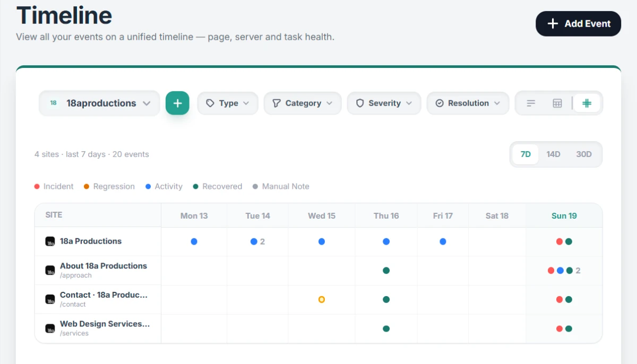This screenshot has height=364, width=637.
Task: Select the list view icon
Action: pos(531,103)
